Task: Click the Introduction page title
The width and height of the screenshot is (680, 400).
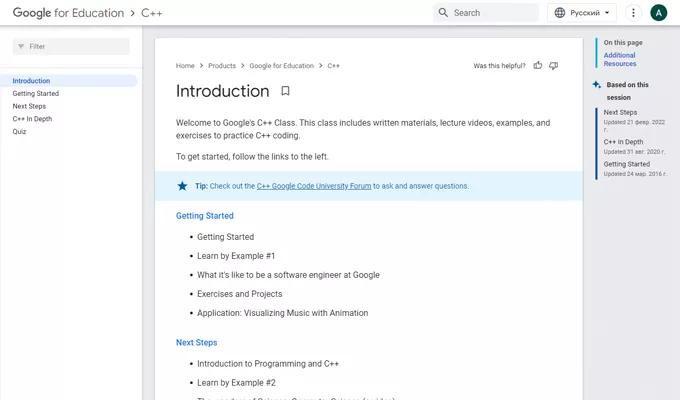Action: [x=222, y=91]
